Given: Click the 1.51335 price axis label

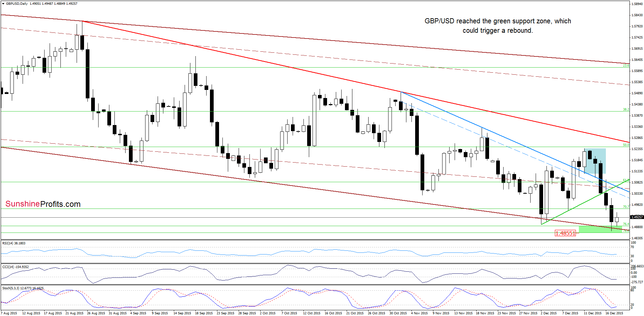Looking at the screenshot, I should 637,171.
